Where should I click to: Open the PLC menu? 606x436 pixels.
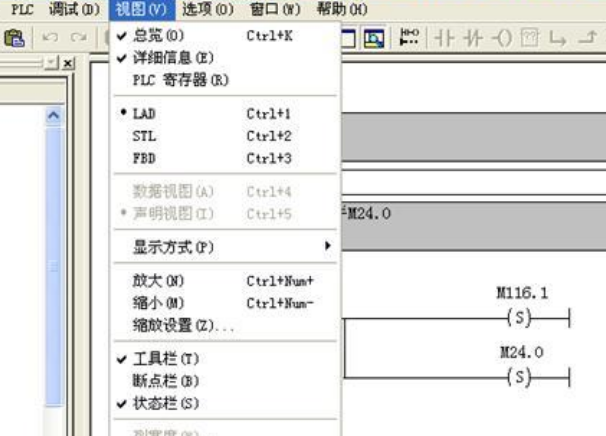click(x=22, y=9)
